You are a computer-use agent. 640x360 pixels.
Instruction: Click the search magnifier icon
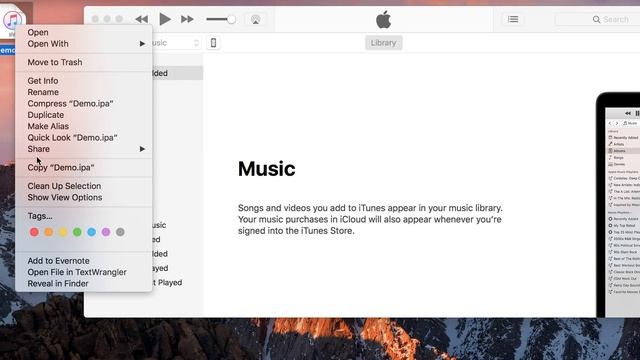[x=596, y=19]
